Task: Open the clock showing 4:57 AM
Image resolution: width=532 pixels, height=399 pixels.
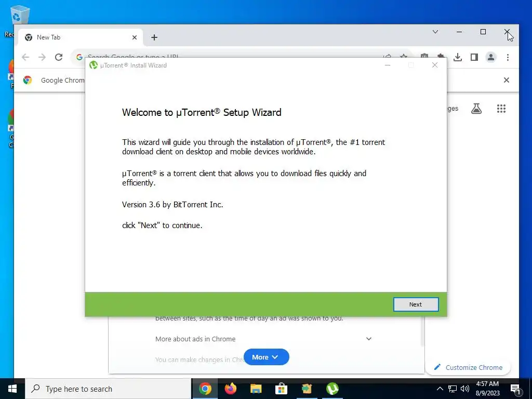Action: (x=487, y=389)
